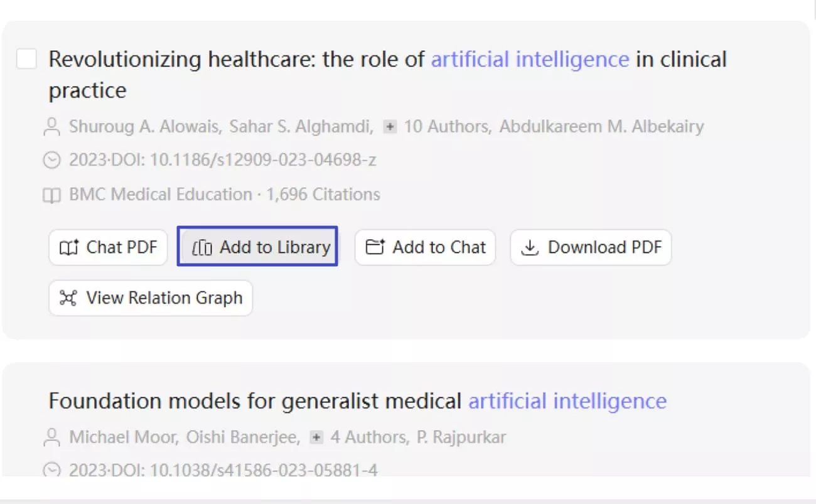The image size is (816, 504).
Task: Click the download arrow icon in Download PDF
Action: click(x=530, y=247)
